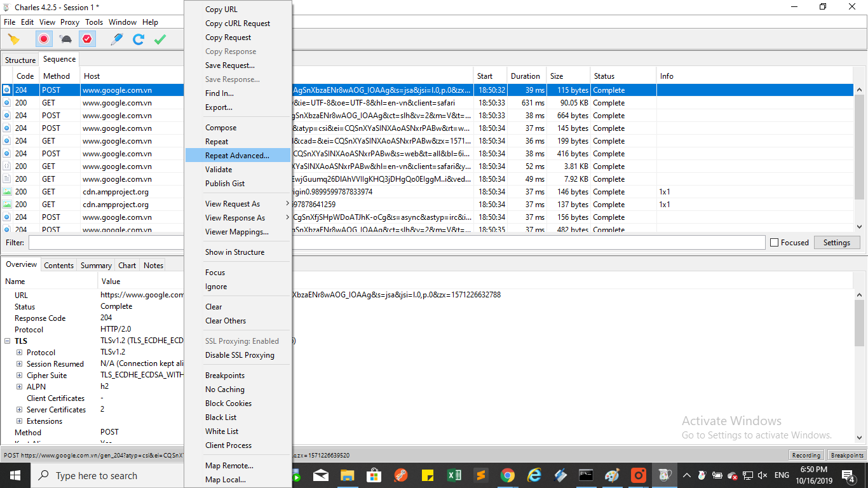
Task: Click into the Filter text field
Action: (x=397, y=243)
